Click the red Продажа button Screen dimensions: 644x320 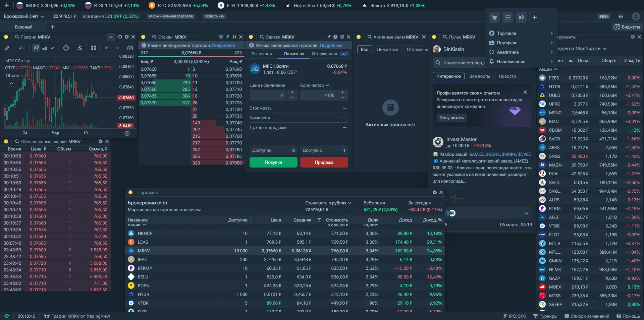point(324,162)
